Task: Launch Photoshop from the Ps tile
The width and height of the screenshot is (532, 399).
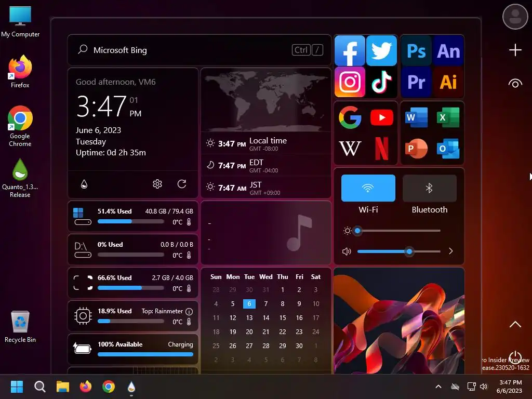Action: pyautogui.click(x=416, y=51)
